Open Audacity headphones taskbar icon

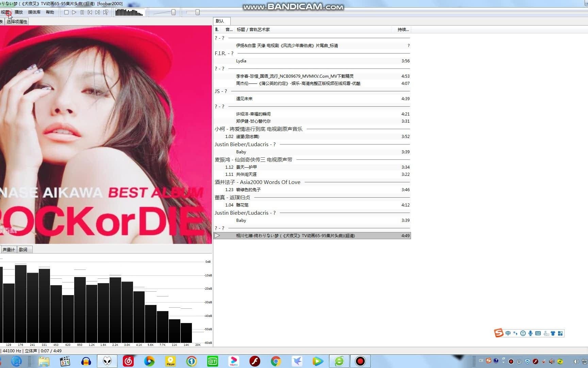pos(86,361)
